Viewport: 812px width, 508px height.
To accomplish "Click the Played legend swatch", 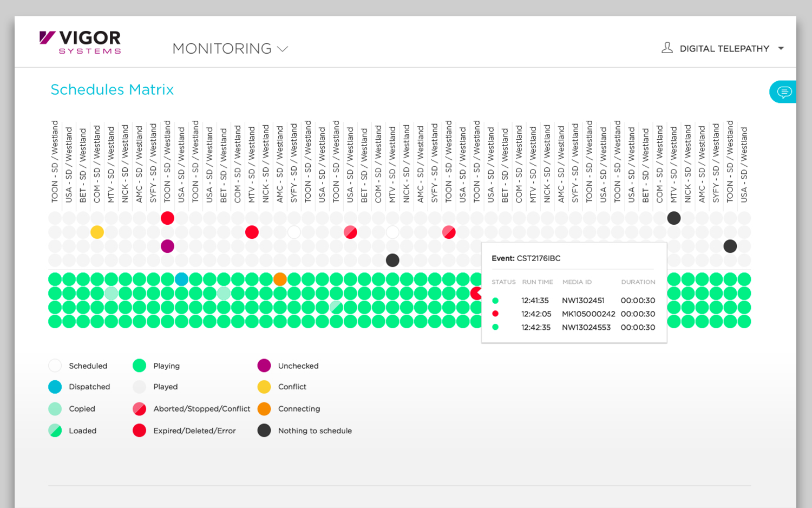I will click(140, 387).
